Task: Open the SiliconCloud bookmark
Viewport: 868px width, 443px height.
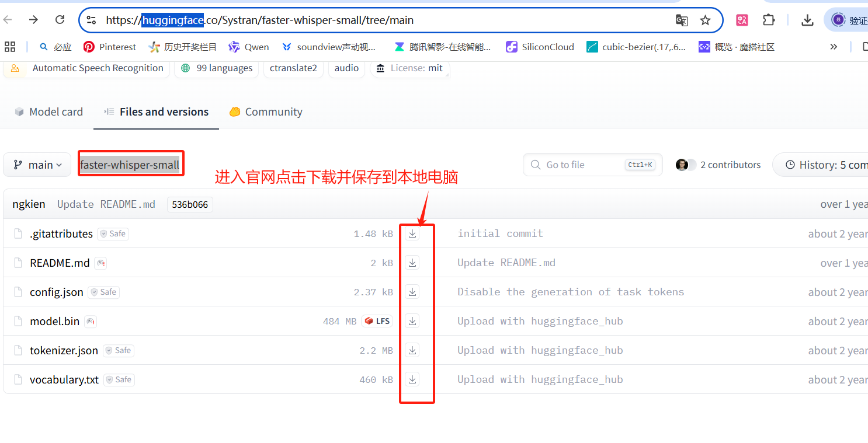Action: click(540, 47)
